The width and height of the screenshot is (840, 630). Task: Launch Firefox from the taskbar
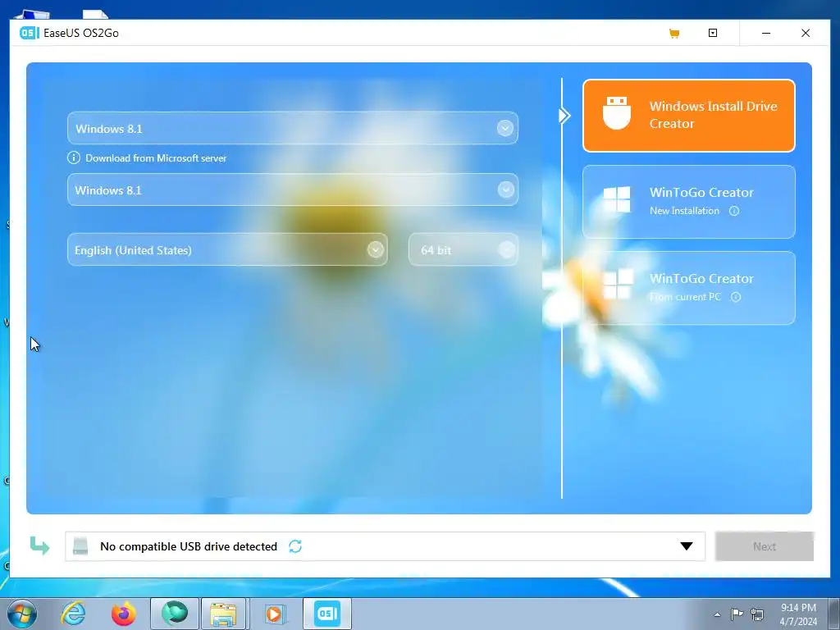123,614
